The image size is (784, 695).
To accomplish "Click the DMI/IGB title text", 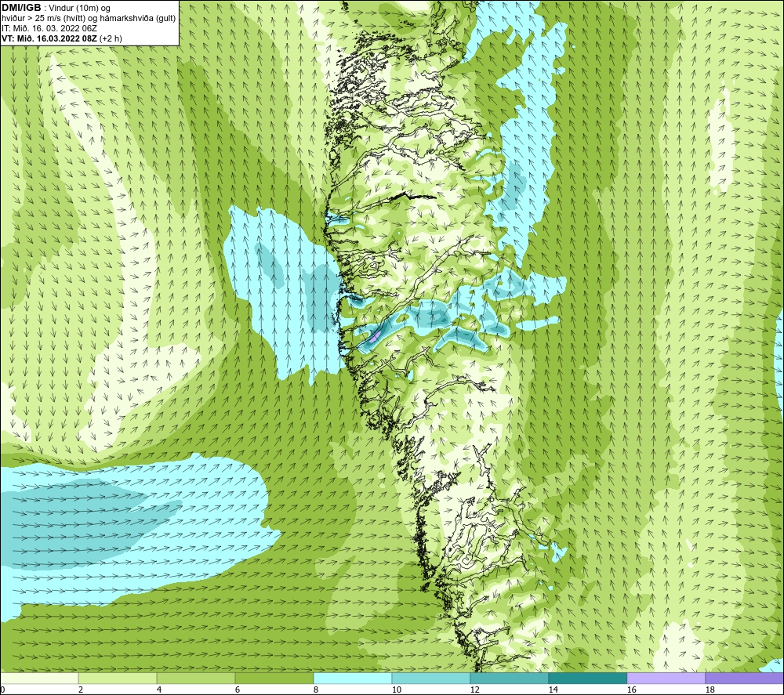I will pos(21,8).
